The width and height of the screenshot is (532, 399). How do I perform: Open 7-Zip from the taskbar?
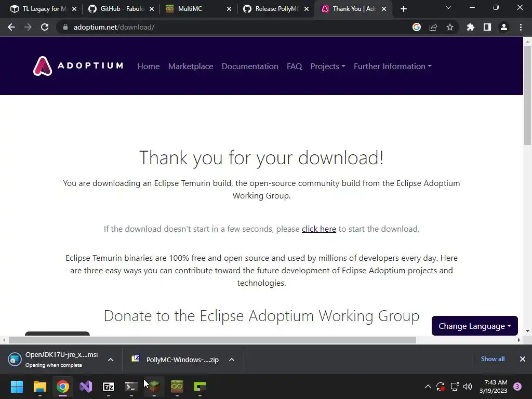click(x=109, y=387)
